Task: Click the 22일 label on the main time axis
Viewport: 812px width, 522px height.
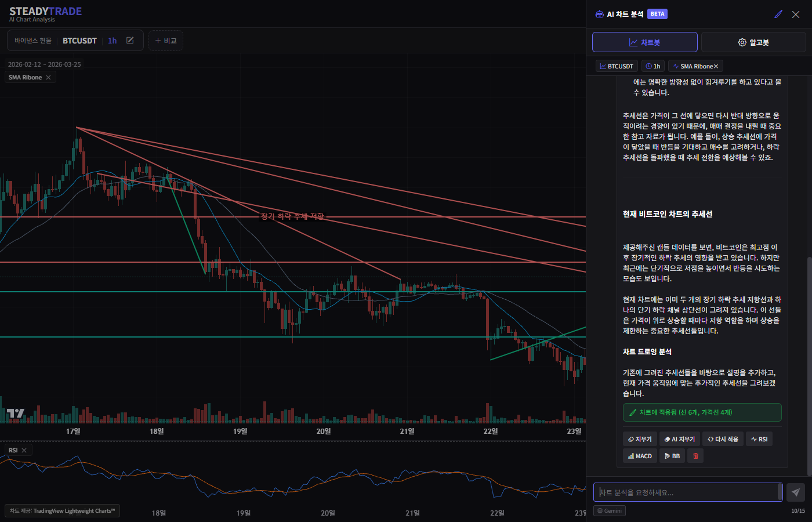Action: point(491,431)
